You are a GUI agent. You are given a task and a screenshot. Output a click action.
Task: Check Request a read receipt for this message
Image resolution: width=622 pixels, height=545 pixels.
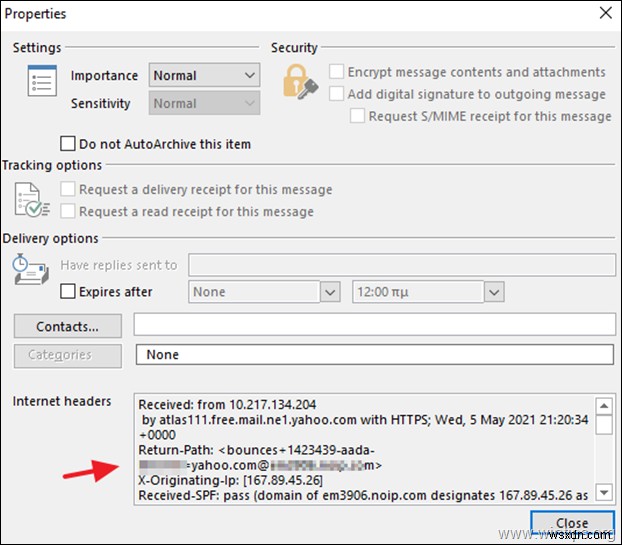coord(68,211)
